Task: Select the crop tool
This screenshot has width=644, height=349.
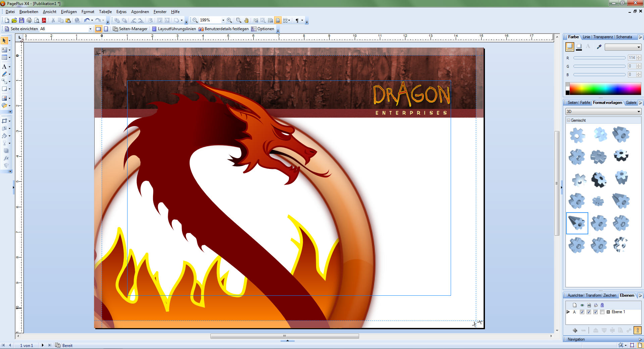Action: pos(4,121)
